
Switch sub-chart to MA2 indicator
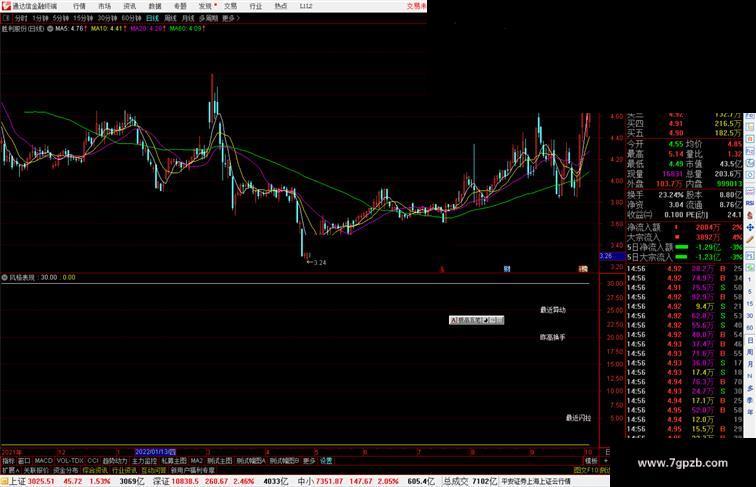click(x=196, y=461)
